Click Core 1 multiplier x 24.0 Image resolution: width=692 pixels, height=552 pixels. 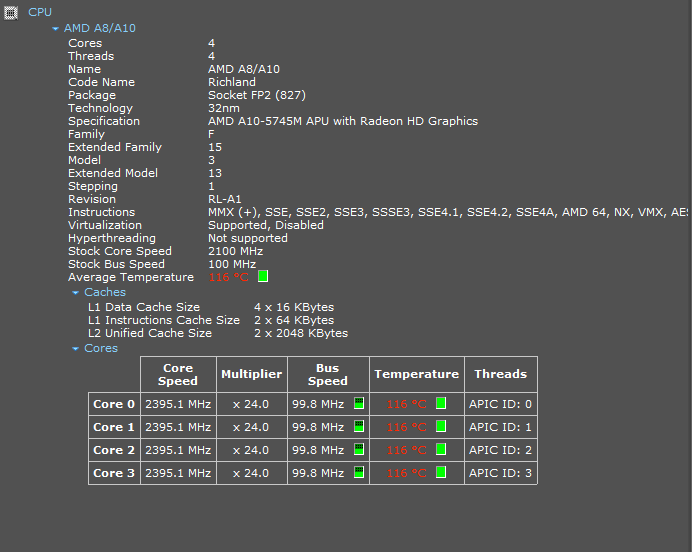point(251,427)
